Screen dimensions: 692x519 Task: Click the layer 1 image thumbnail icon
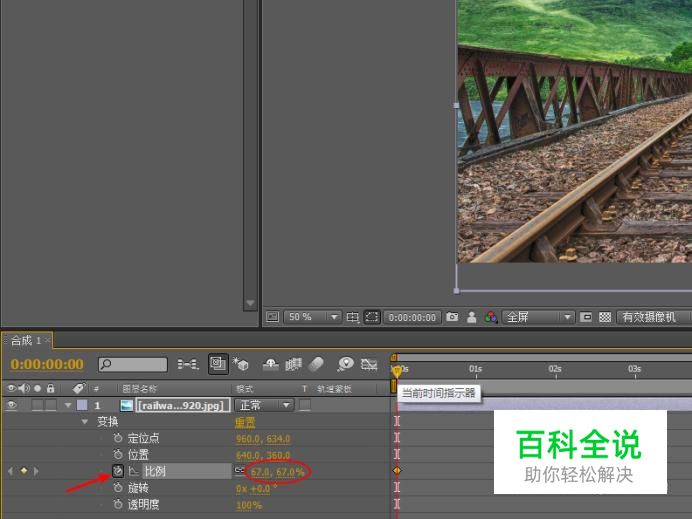(x=127, y=405)
